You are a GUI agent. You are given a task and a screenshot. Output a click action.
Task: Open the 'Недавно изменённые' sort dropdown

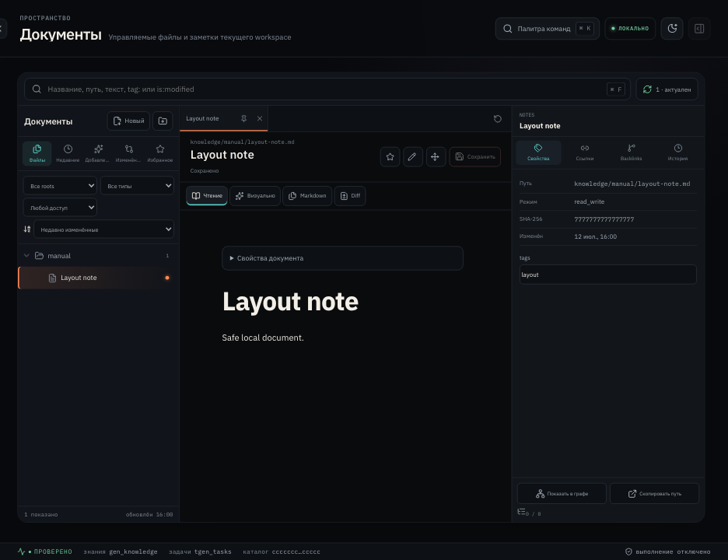pyautogui.click(x=103, y=229)
